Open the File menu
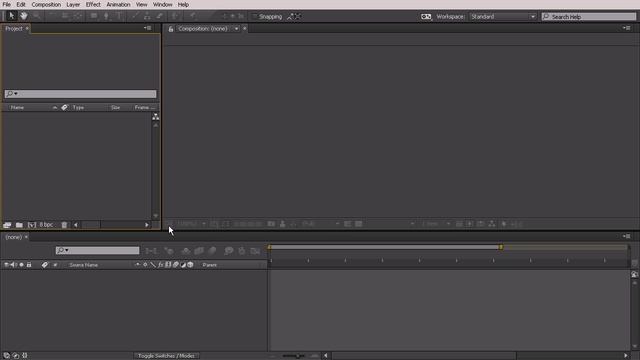 (7, 4)
